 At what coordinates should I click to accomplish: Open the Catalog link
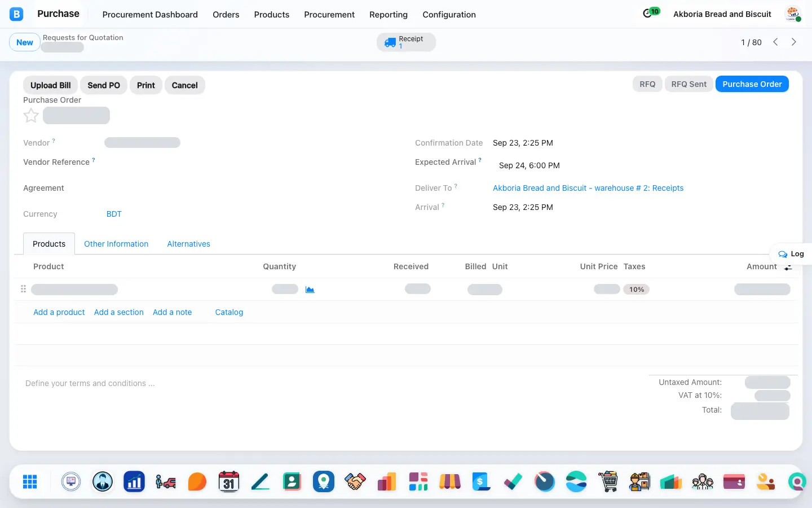point(229,312)
